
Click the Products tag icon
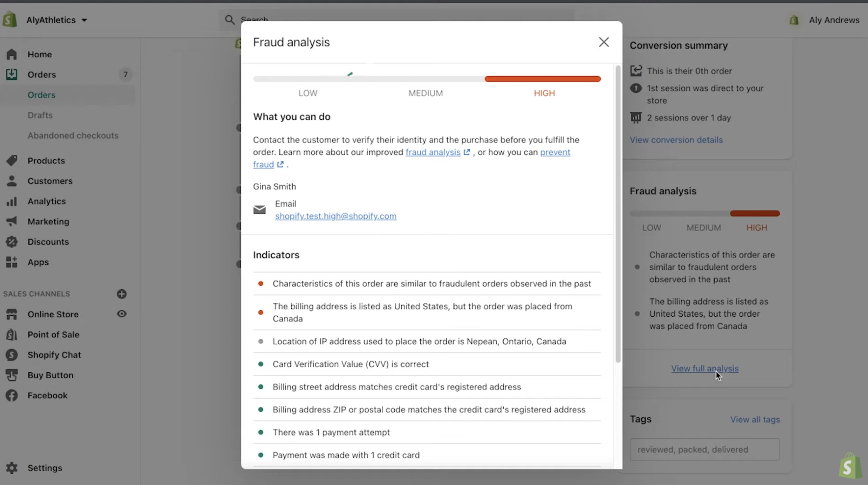12,161
